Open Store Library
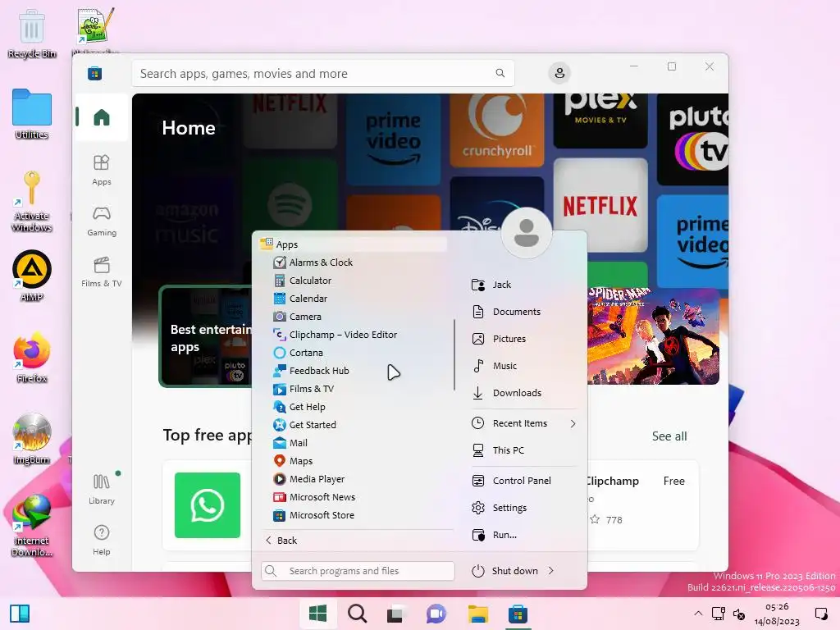Screen dimensions: 840x630 click(x=101, y=489)
